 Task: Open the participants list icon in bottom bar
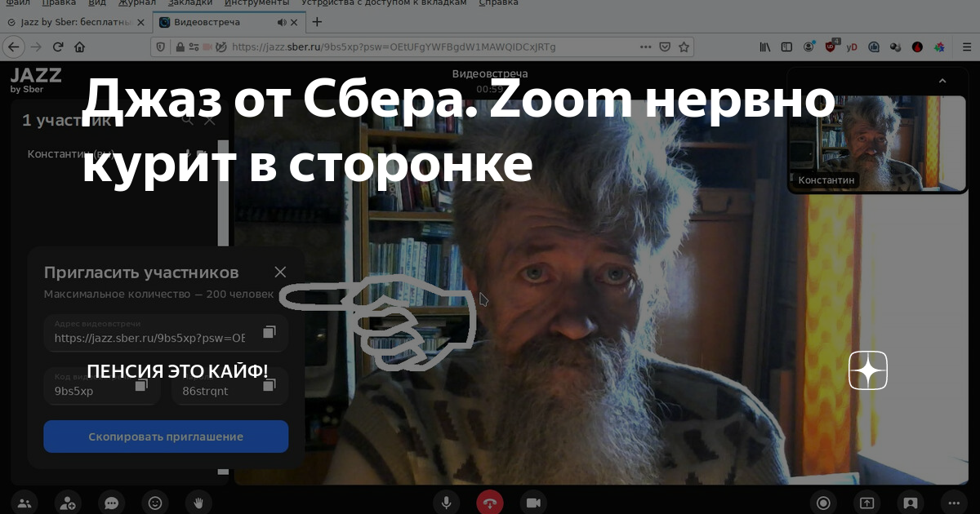click(24, 503)
